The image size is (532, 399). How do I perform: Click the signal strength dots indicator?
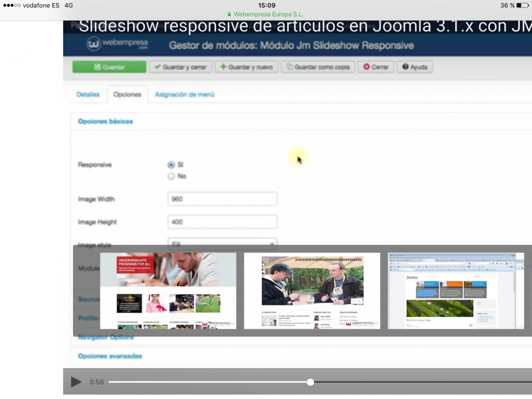click(x=12, y=5)
